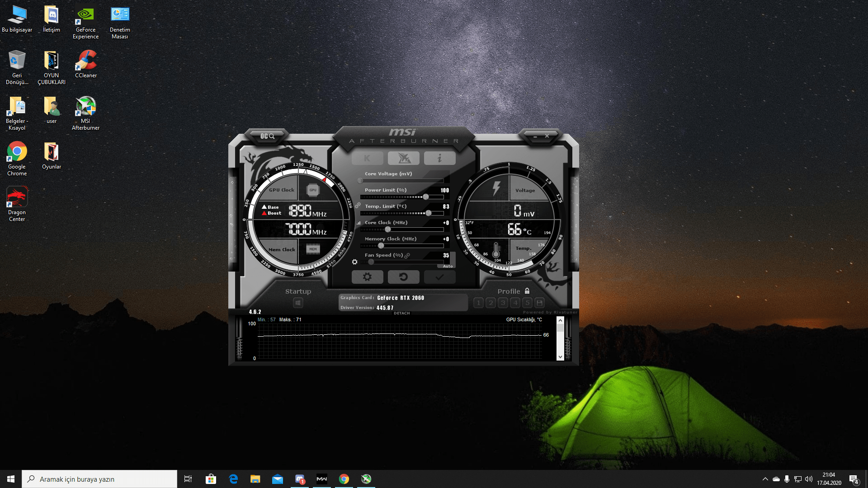
Task: Toggle power and temp limit link
Action: 358,206
